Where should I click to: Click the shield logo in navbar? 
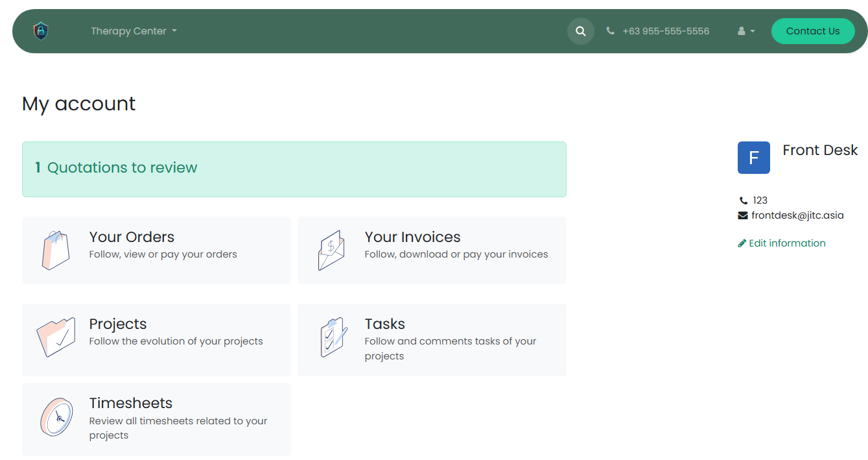pos(41,31)
